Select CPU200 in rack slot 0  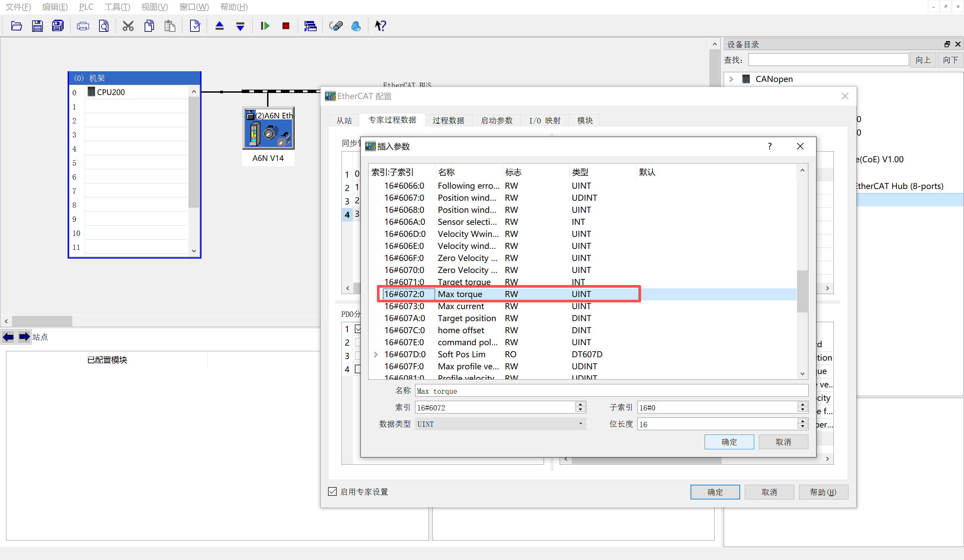pos(137,92)
